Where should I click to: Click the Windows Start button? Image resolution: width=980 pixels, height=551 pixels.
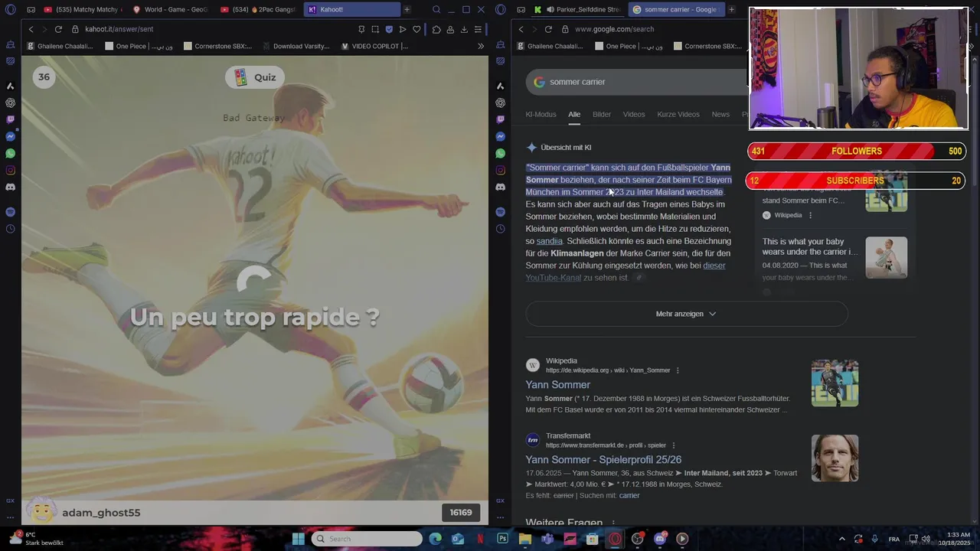[x=299, y=539]
